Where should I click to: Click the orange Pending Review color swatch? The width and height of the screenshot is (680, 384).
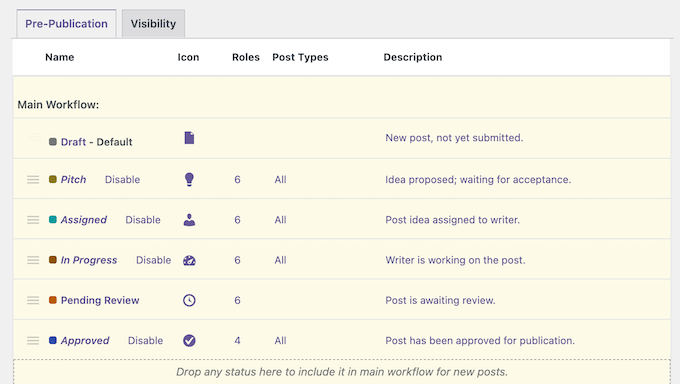tap(53, 300)
